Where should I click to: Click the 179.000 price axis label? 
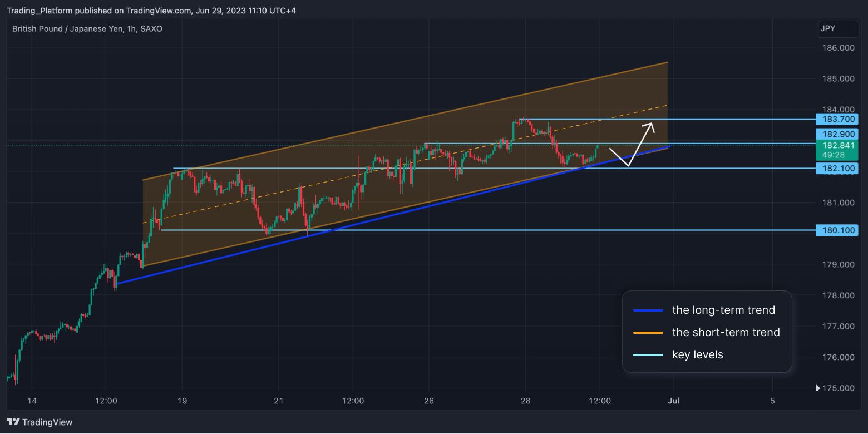click(x=839, y=264)
